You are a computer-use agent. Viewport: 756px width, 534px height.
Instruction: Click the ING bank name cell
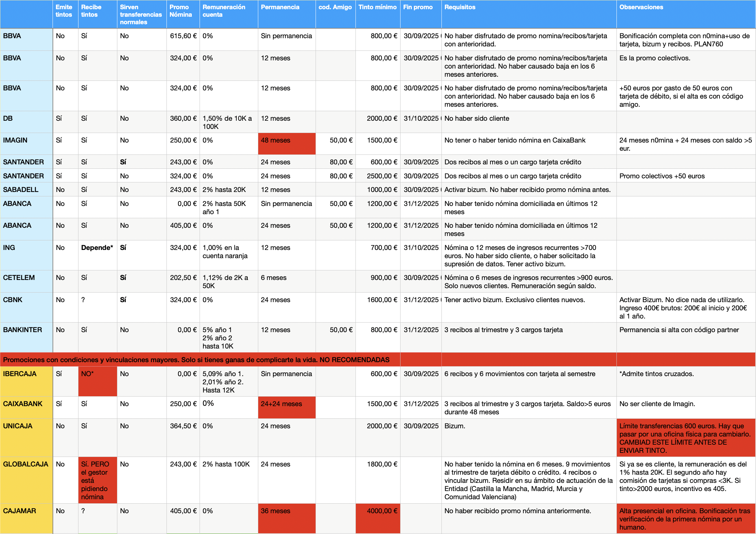click(27, 255)
